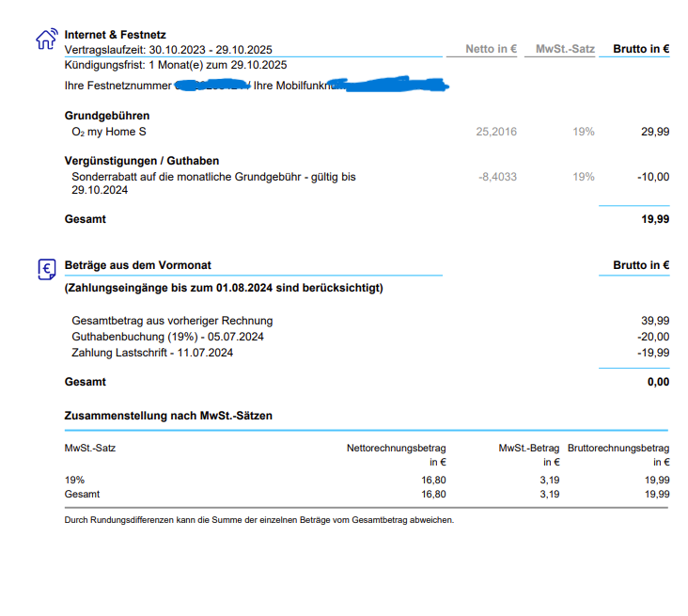Click 3,19 in the Gesamt row
688x616 pixels.
pyautogui.click(x=549, y=494)
